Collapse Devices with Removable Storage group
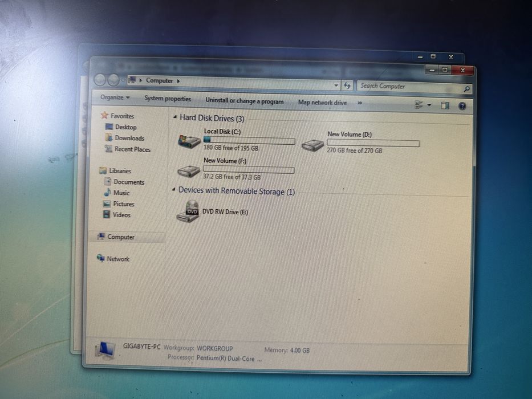This screenshot has height=399, width=532. point(174,189)
